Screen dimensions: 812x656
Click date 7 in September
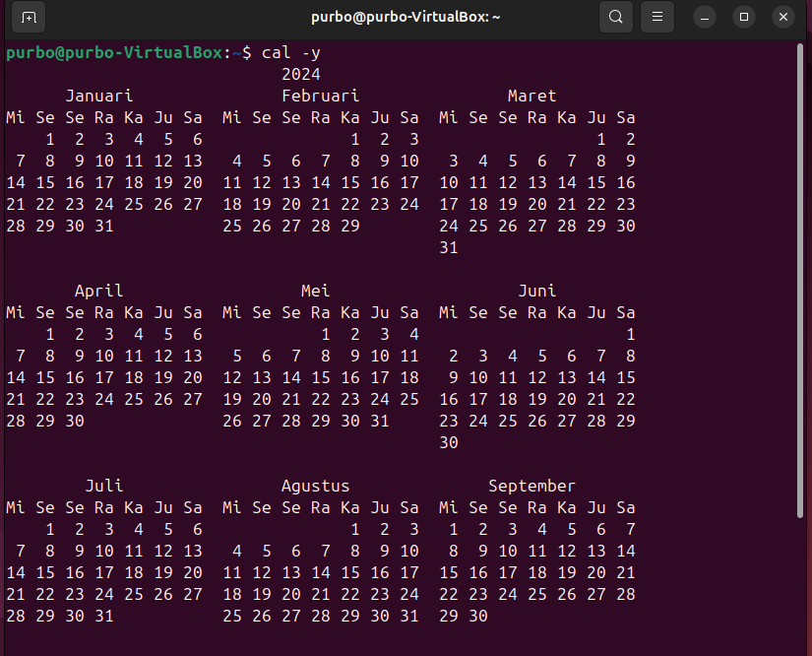[x=631, y=529]
